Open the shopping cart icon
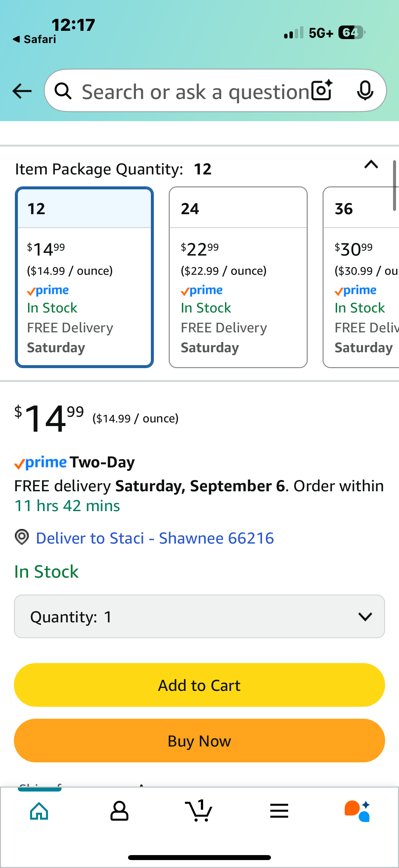This screenshot has width=399, height=868. [x=199, y=810]
